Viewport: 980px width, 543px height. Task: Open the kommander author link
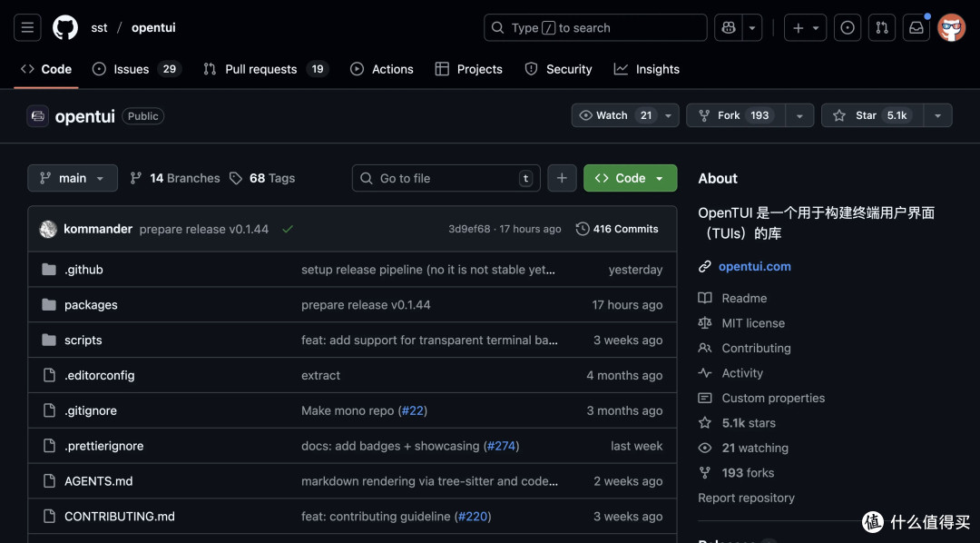[x=98, y=229]
